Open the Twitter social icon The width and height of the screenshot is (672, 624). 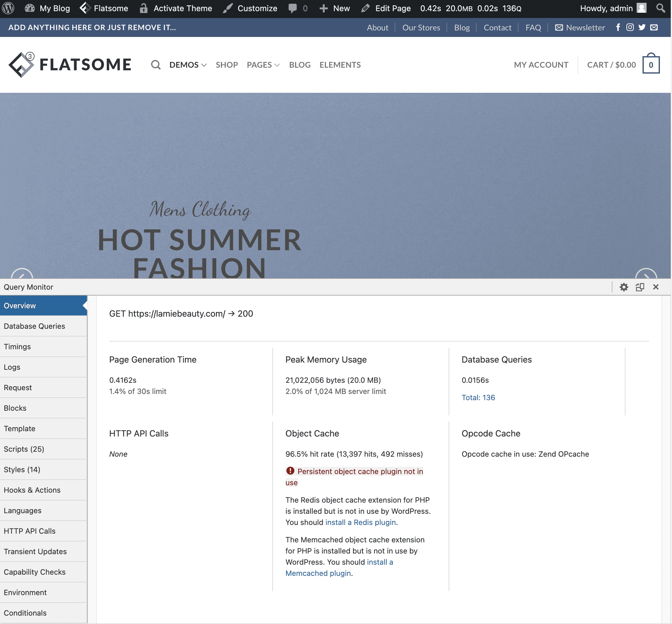point(642,27)
